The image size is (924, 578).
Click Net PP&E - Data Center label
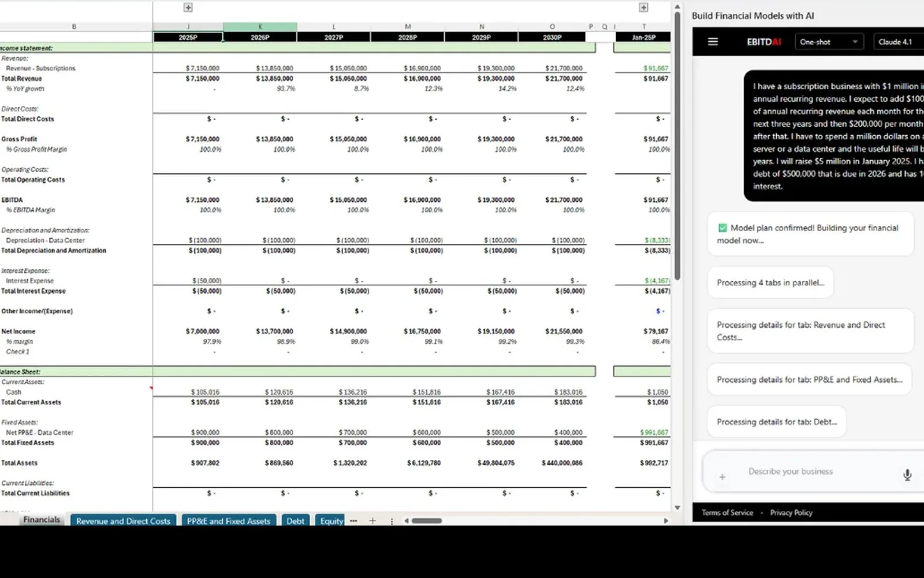point(39,432)
